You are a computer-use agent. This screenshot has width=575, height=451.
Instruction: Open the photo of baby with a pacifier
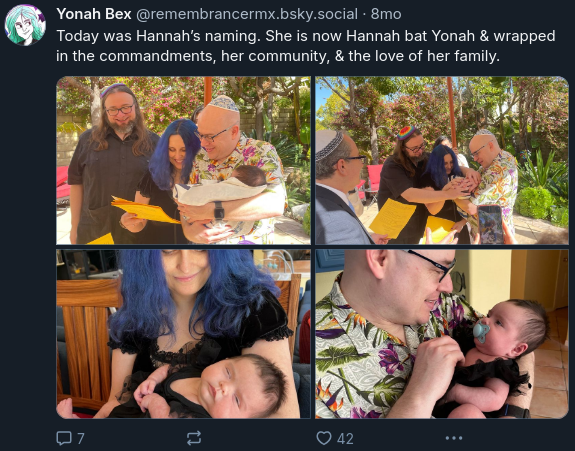[442, 334]
